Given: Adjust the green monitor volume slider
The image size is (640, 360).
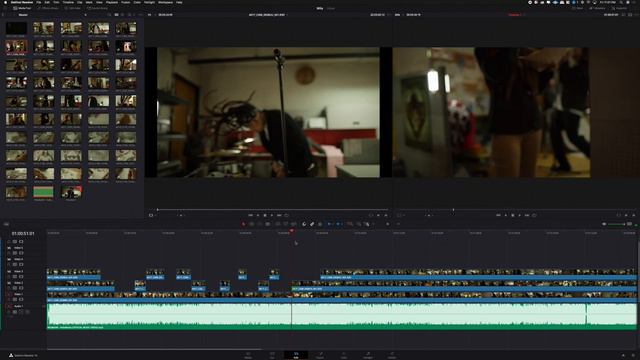Looking at the screenshot, I should pos(617,224).
